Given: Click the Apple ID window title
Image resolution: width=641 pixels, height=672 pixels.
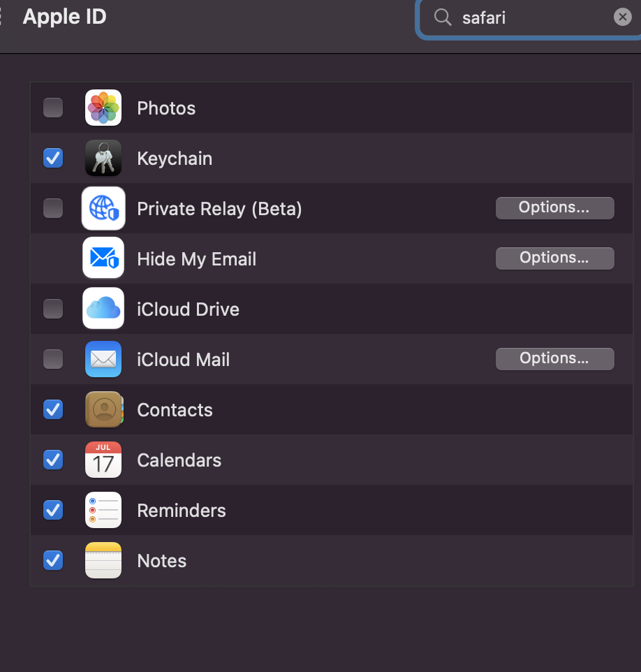Looking at the screenshot, I should click(x=65, y=17).
